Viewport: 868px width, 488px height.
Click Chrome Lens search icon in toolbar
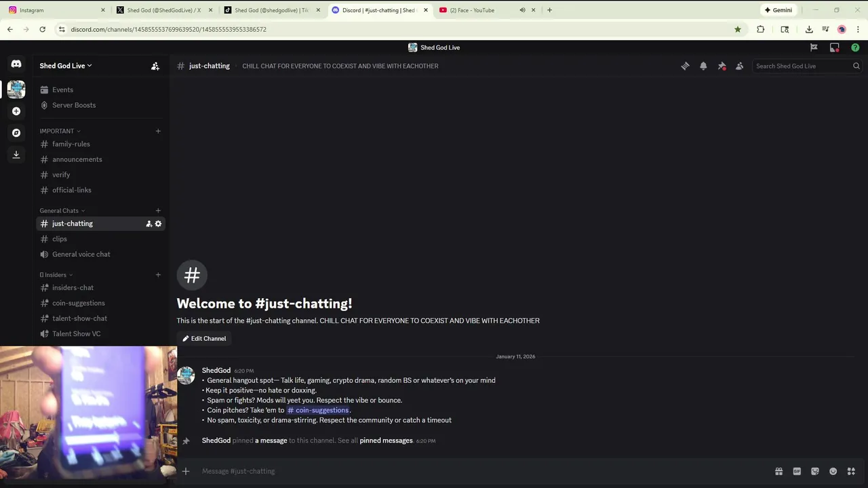tap(785, 29)
